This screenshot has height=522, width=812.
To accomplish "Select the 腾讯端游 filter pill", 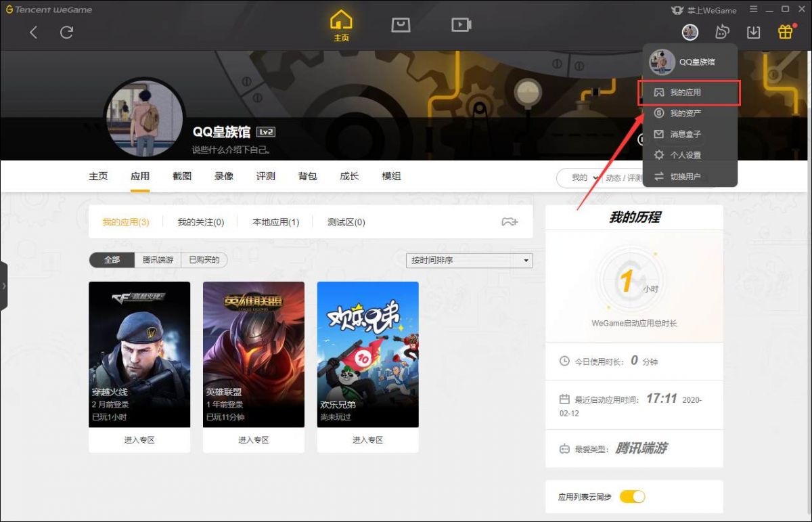I will (158, 260).
